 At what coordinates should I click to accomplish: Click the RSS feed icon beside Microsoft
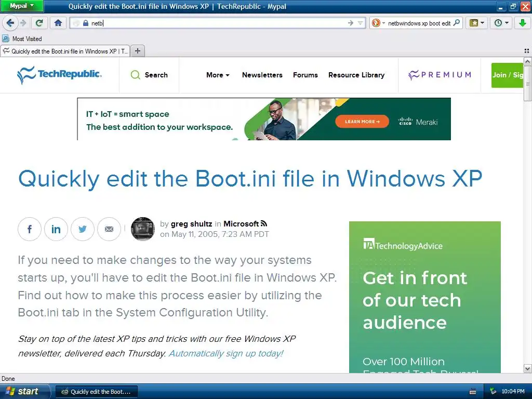pyautogui.click(x=264, y=223)
